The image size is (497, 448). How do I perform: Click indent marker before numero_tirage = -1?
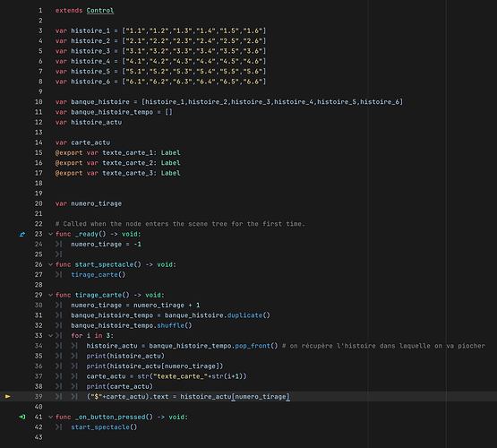pyautogui.click(x=58, y=245)
